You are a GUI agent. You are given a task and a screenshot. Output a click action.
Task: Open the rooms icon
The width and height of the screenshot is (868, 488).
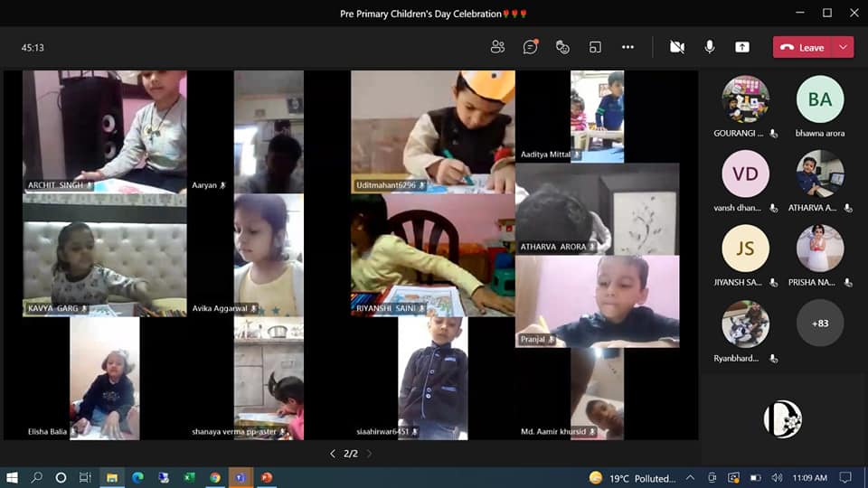tap(595, 47)
